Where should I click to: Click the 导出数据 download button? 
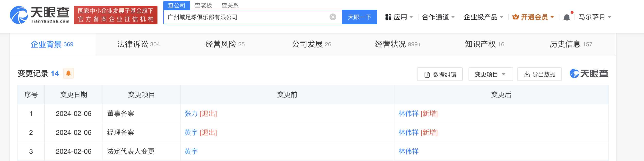tap(539, 74)
